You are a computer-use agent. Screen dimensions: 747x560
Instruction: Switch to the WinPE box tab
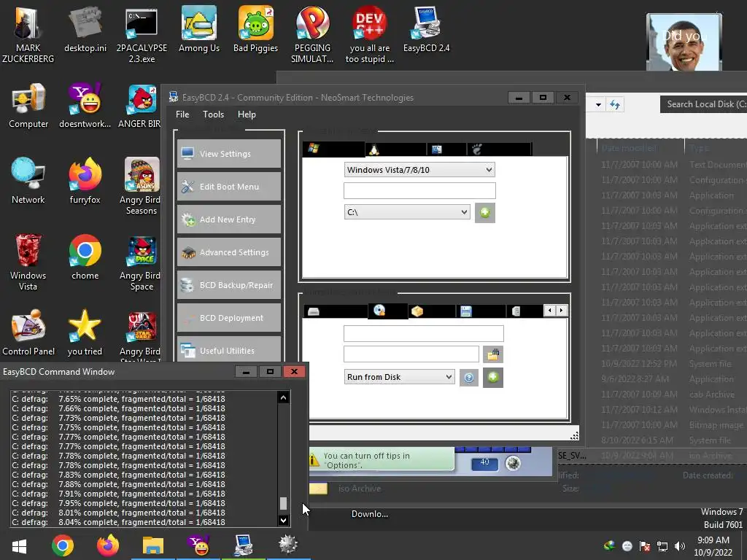432,311
